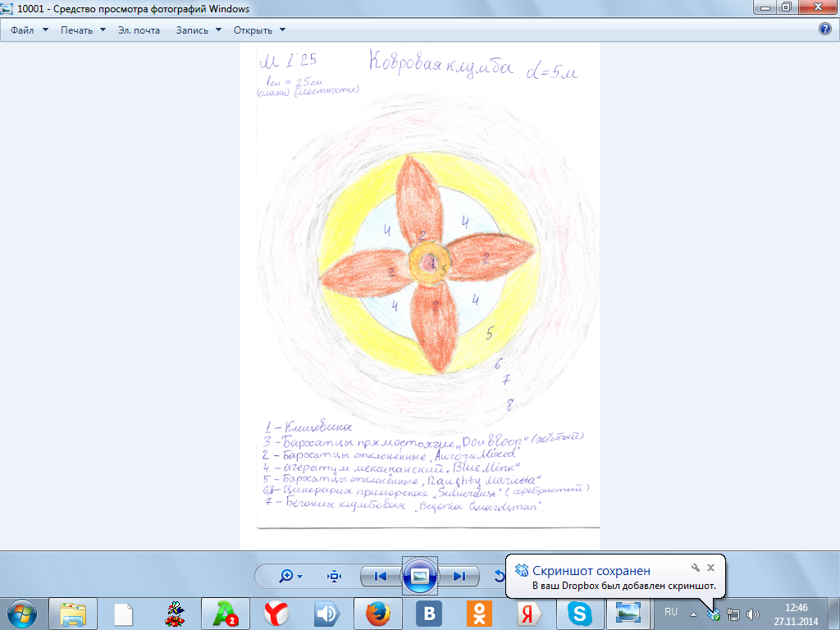Expand the Печать dropdown
Viewport: 840px width, 630px height.
83,30
